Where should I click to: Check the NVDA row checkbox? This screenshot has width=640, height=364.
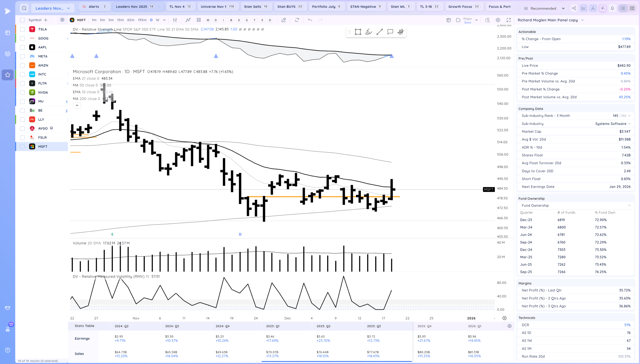tap(22, 93)
